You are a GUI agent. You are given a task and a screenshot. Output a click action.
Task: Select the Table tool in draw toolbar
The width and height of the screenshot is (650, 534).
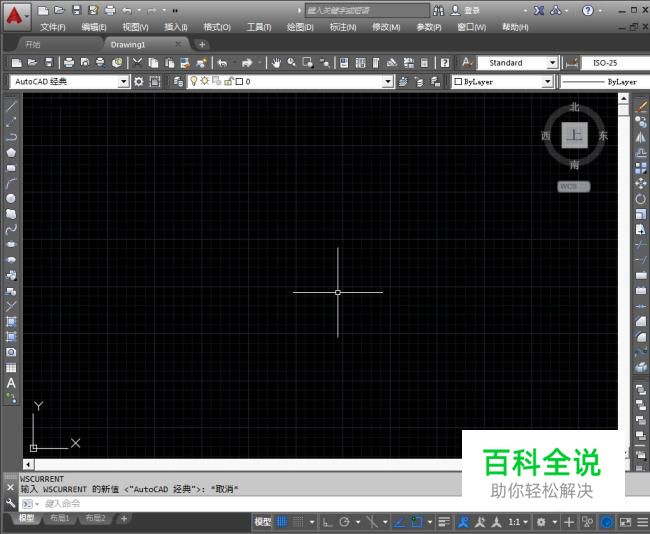(x=11, y=368)
